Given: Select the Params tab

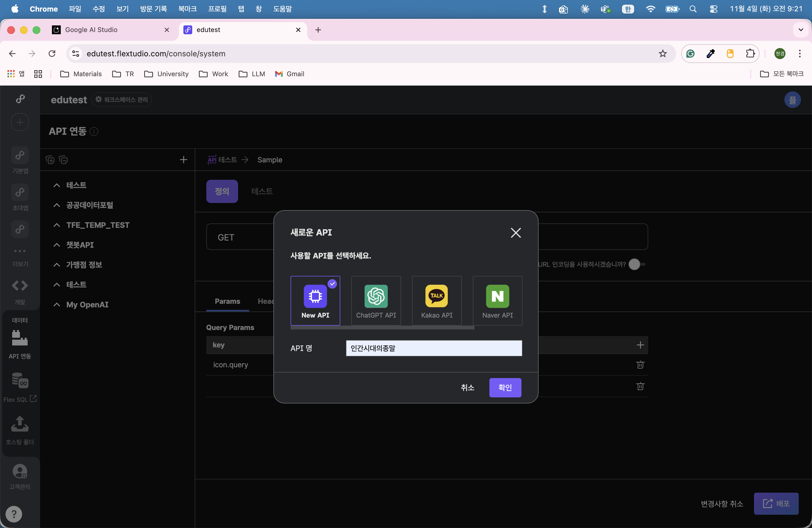Looking at the screenshot, I should (228, 301).
